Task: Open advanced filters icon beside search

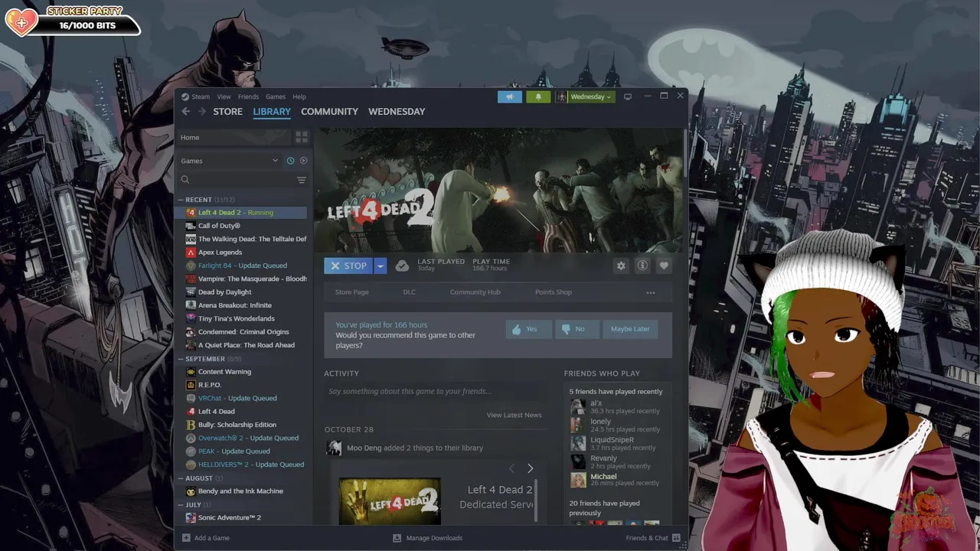Action: click(x=302, y=180)
